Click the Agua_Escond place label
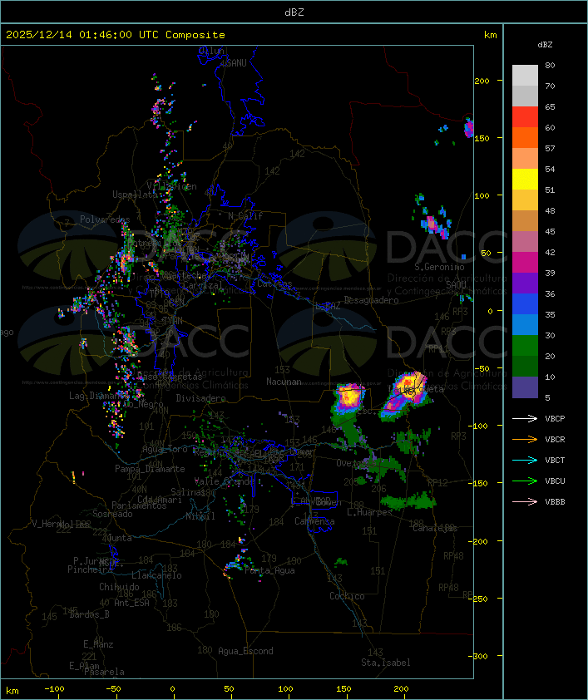The height and width of the screenshot is (700, 588). [x=245, y=651]
